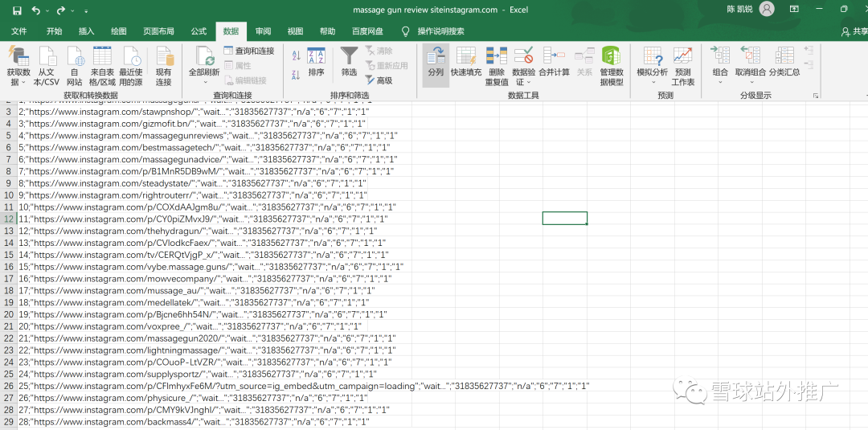Click 重新应用 filter button

[387, 66]
